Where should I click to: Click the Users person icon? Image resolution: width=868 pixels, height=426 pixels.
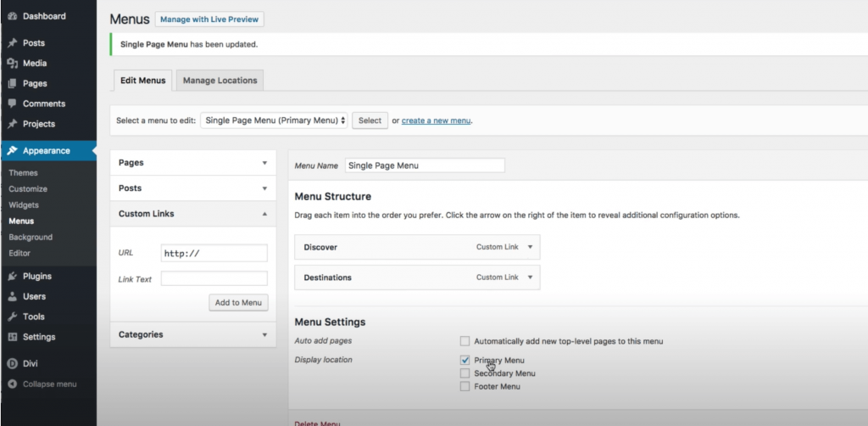(12, 297)
